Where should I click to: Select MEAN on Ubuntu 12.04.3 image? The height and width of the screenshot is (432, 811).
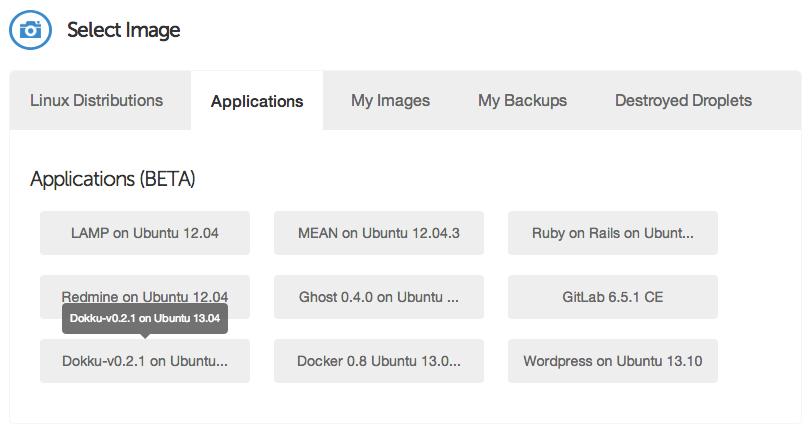point(379,233)
